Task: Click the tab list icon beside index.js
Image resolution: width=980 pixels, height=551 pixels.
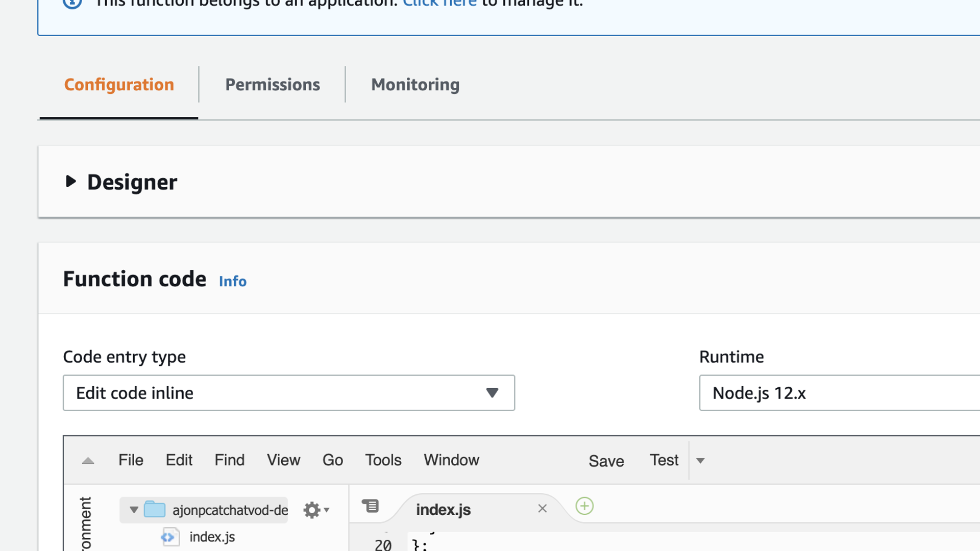Action: pos(371,506)
